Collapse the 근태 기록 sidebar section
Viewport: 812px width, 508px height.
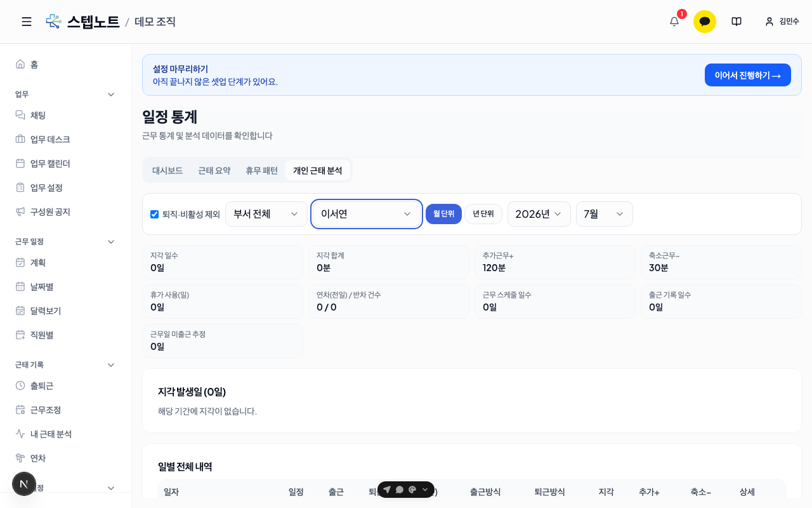click(x=111, y=364)
